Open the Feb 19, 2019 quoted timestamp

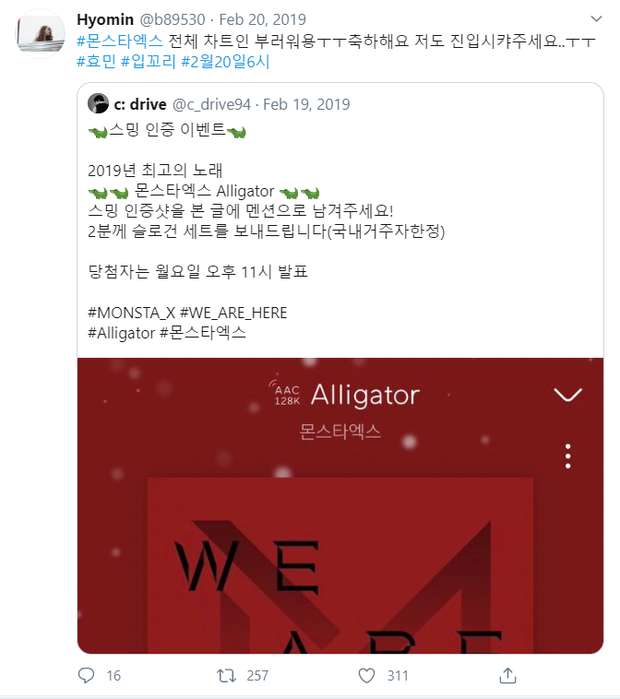click(x=307, y=104)
